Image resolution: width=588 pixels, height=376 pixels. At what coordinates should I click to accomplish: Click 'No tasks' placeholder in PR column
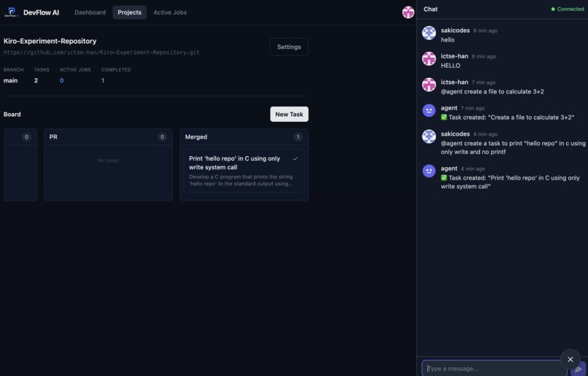click(108, 161)
